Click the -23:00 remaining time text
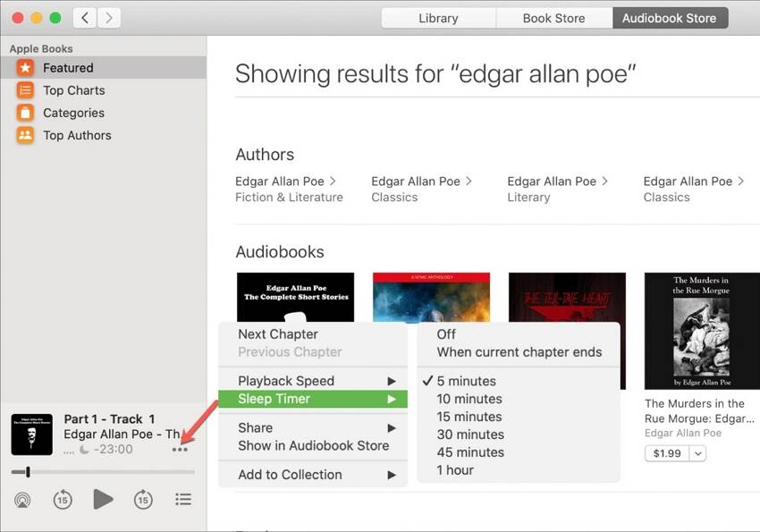The image size is (760, 532). (x=113, y=450)
